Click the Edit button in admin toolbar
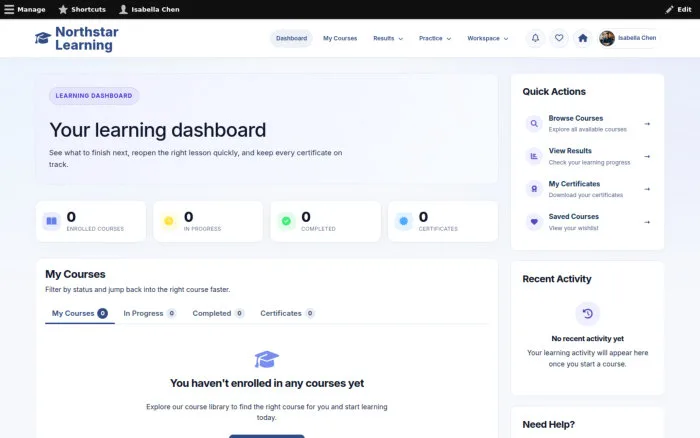The height and width of the screenshot is (438, 700). 678,9
